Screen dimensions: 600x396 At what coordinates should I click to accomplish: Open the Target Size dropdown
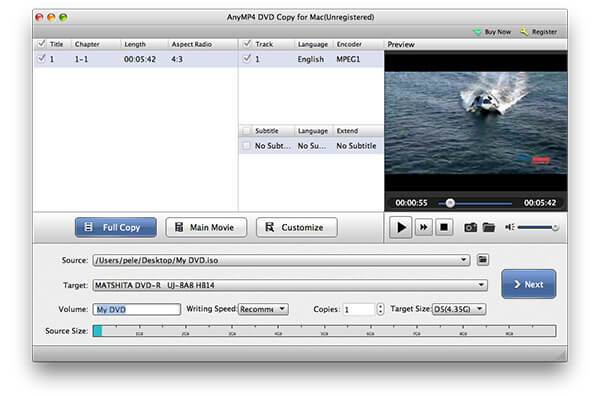459,309
